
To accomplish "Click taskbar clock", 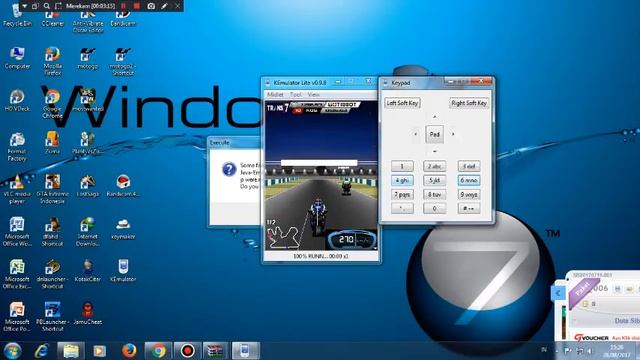I will click(x=617, y=351).
